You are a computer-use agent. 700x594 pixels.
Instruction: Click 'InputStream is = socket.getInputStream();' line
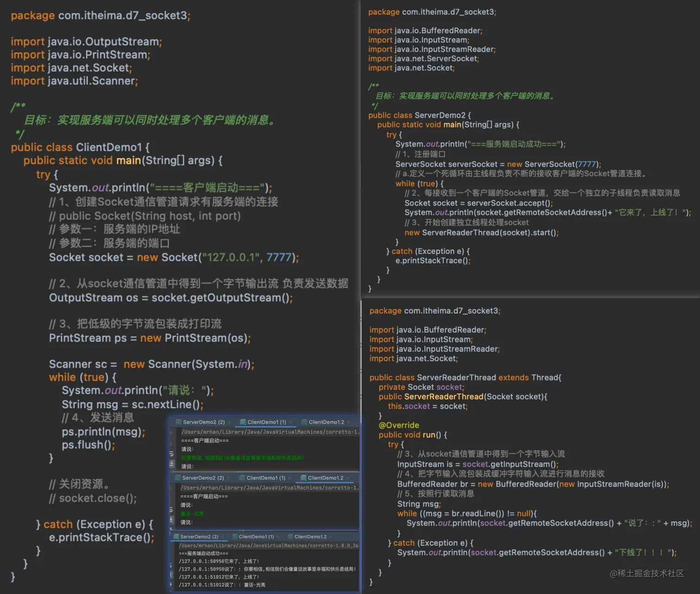pyautogui.click(x=478, y=464)
